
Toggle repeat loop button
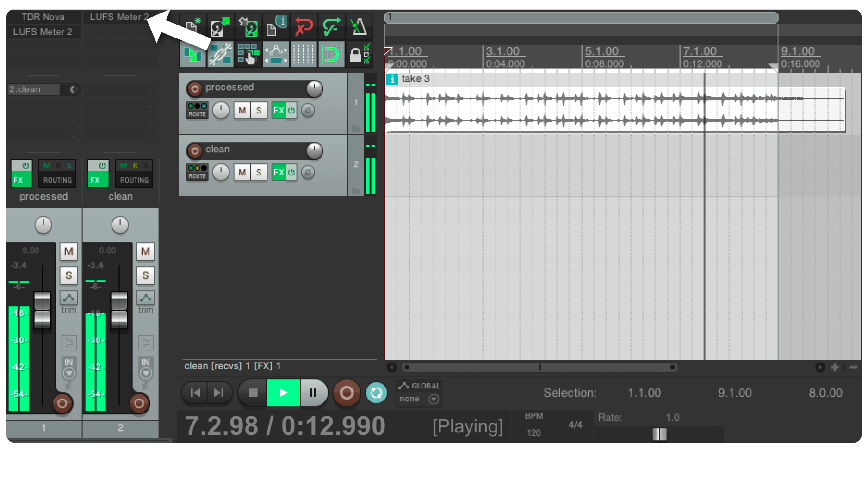(376, 393)
